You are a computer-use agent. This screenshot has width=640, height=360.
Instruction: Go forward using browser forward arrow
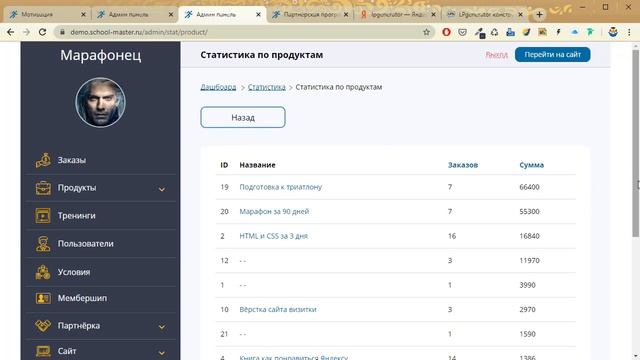click(x=26, y=32)
